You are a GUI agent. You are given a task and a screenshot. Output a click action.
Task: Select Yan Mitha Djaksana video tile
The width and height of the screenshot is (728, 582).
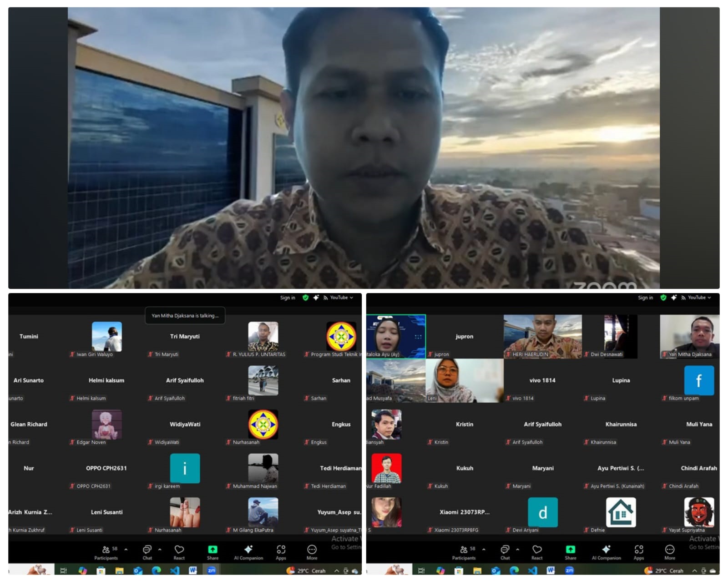[690, 337]
